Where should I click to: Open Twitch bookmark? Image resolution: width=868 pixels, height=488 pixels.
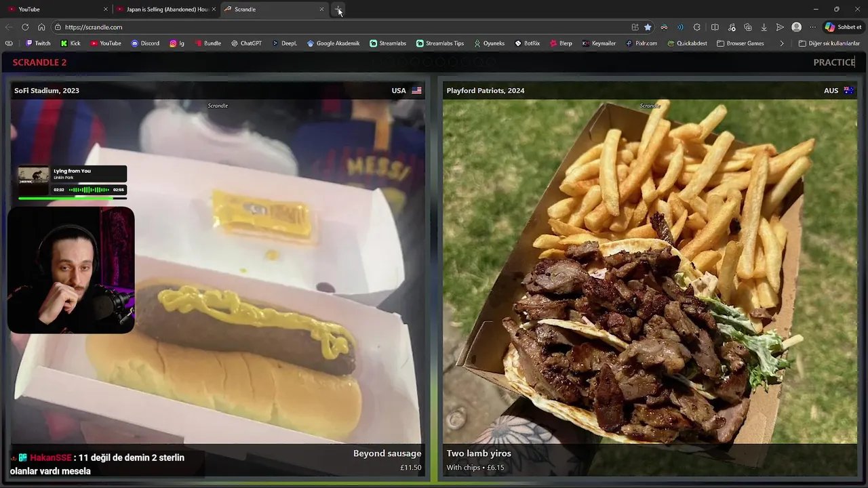38,43
